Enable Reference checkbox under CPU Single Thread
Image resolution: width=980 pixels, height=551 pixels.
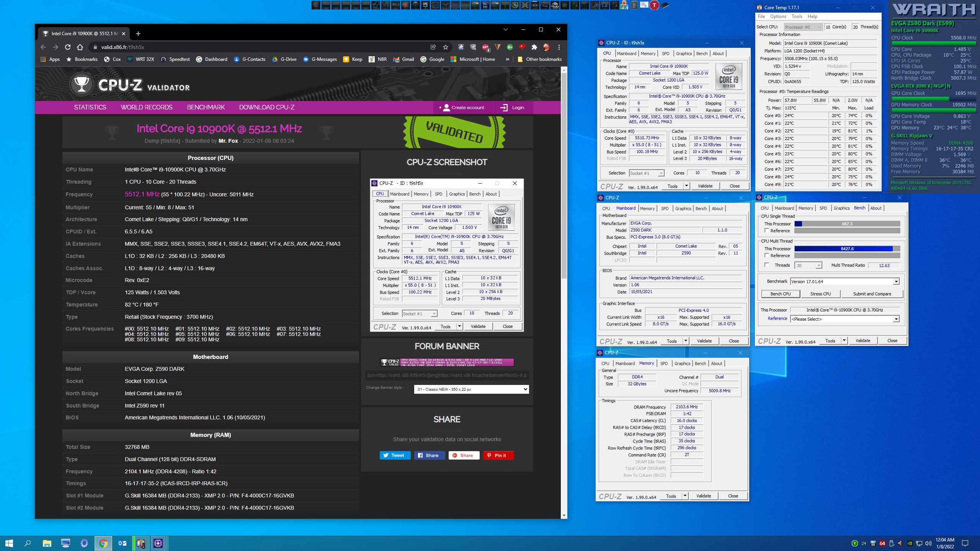click(767, 231)
